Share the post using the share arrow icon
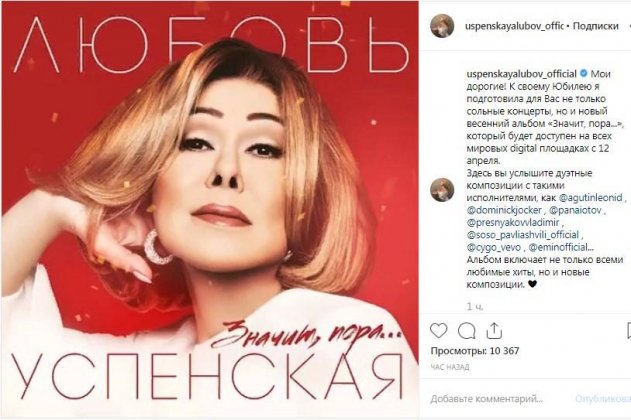Screen dimensions: 631x420 point(494,331)
